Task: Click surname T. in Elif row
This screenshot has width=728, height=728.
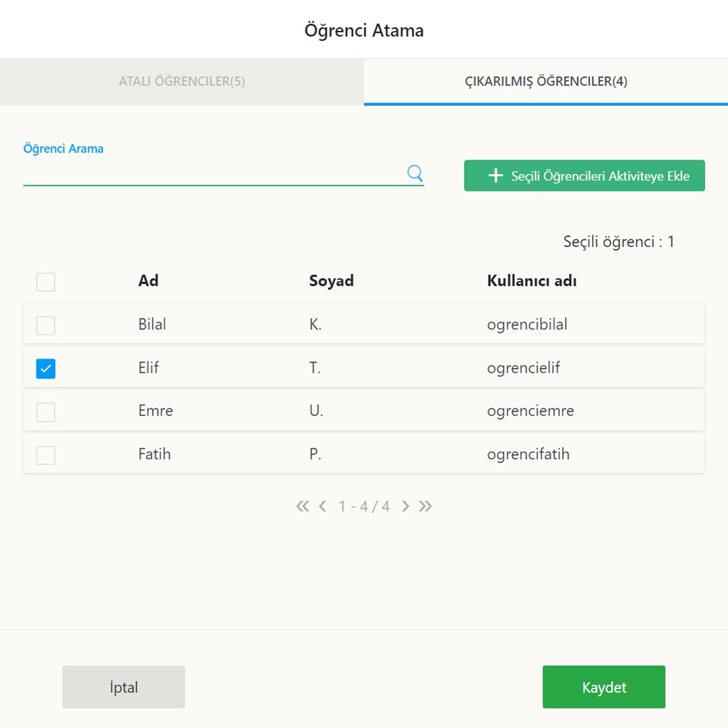Action: coord(315,368)
